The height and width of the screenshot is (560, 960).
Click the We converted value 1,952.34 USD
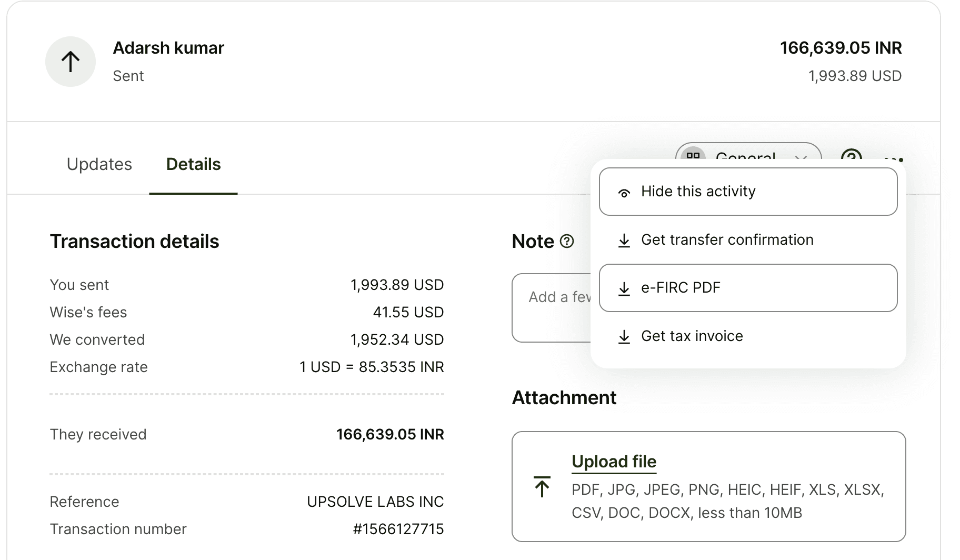(x=397, y=339)
